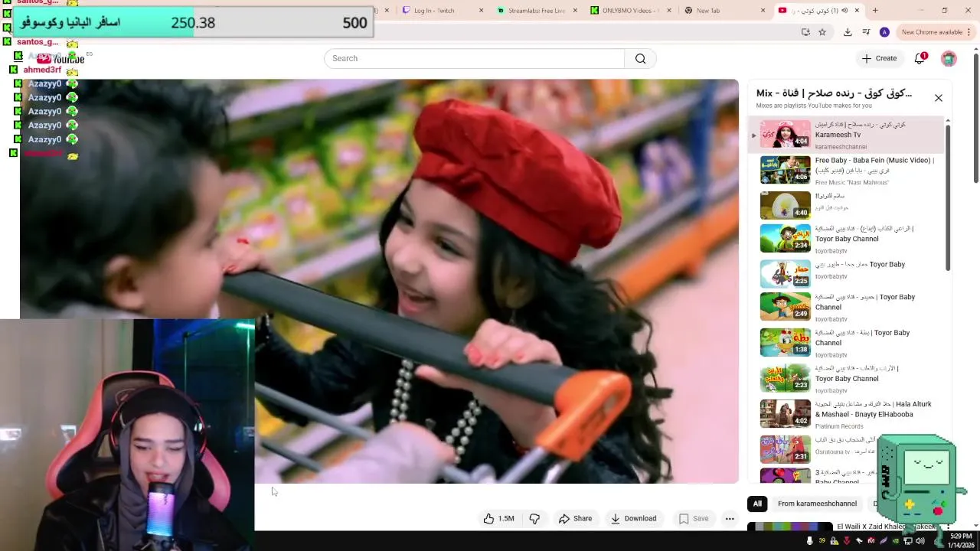Viewport: 980px width, 551px height.
Task: Open Chrome profile avatar A
Action: (884, 32)
